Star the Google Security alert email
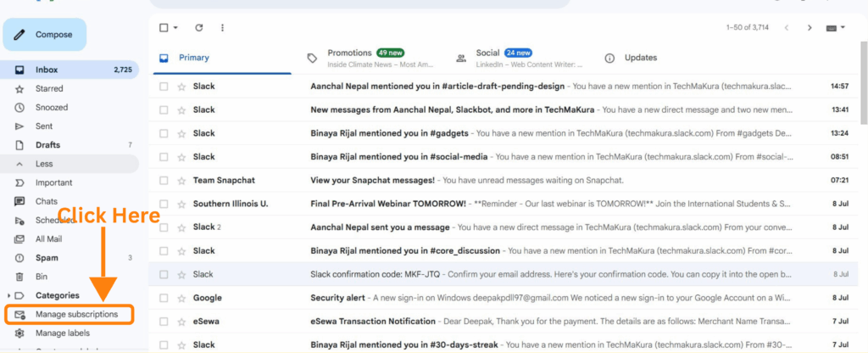The image size is (868, 353). tap(181, 298)
